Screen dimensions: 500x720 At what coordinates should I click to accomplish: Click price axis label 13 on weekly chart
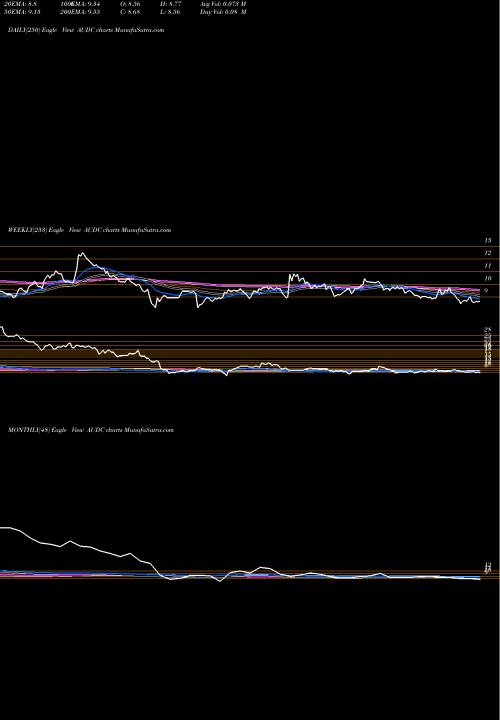click(x=488, y=240)
